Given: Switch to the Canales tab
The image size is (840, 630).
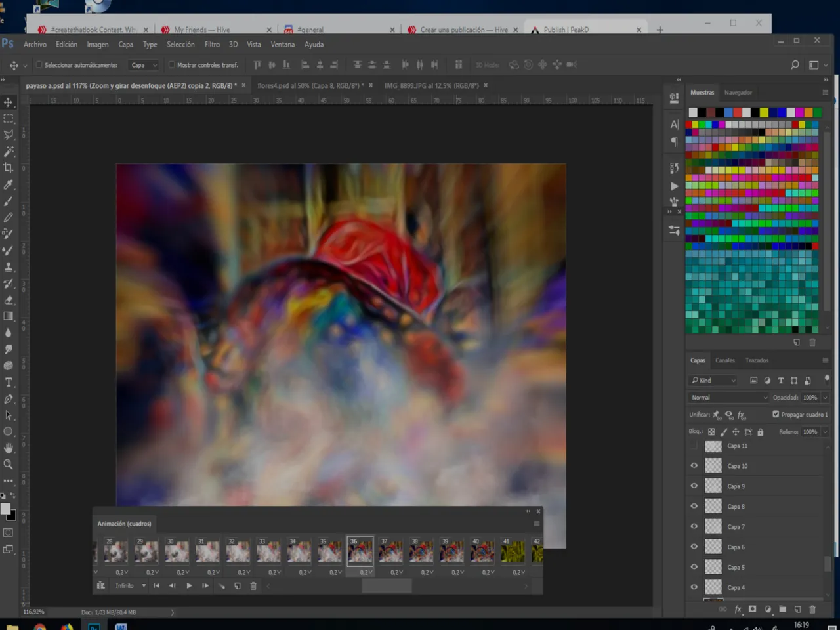Looking at the screenshot, I should (x=724, y=360).
